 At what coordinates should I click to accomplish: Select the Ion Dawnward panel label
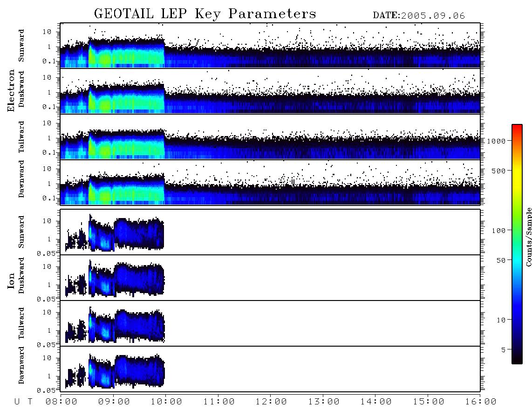[21, 365]
